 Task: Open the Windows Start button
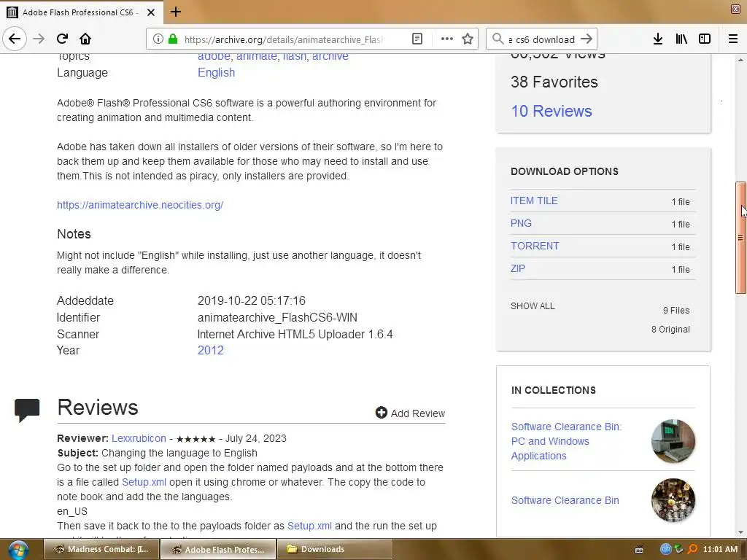pos(18,550)
